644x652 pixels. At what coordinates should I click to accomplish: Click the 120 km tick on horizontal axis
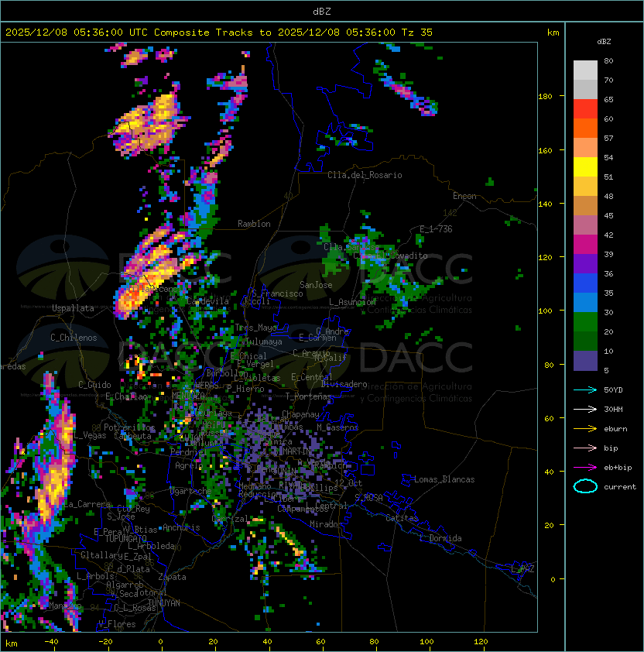[480, 642]
